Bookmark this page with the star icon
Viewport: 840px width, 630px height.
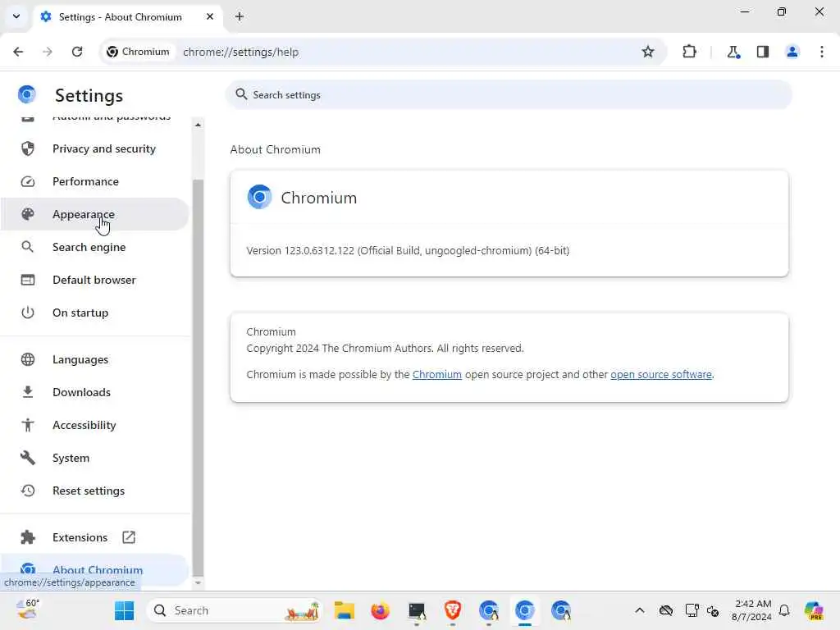click(648, 52)
